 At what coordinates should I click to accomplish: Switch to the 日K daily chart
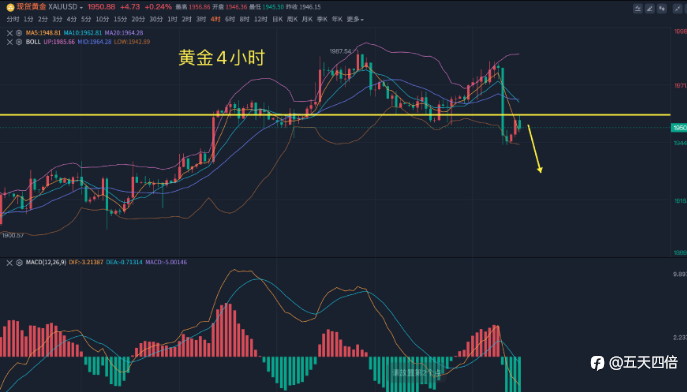[278, 19]
